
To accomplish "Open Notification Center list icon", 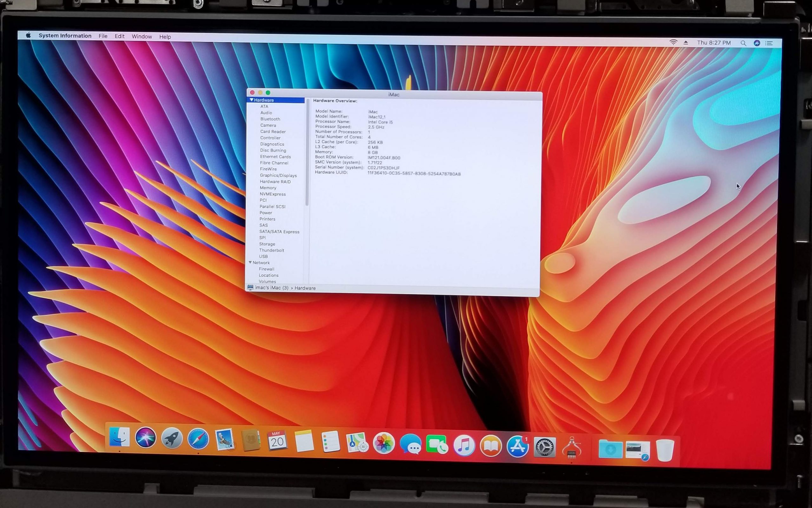I will coord(769,43).
